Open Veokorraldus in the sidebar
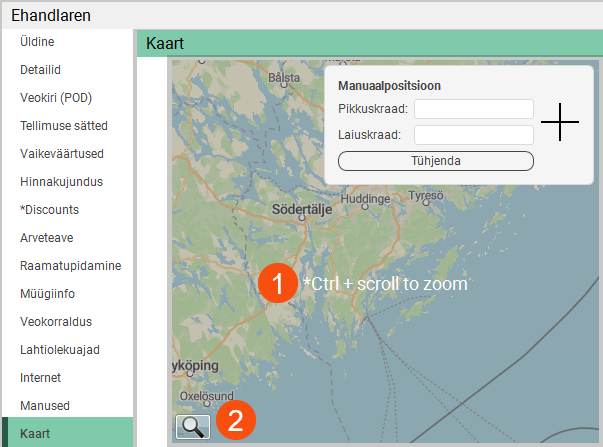This screenshot has width=603, height=447. (x=56, y=322)
